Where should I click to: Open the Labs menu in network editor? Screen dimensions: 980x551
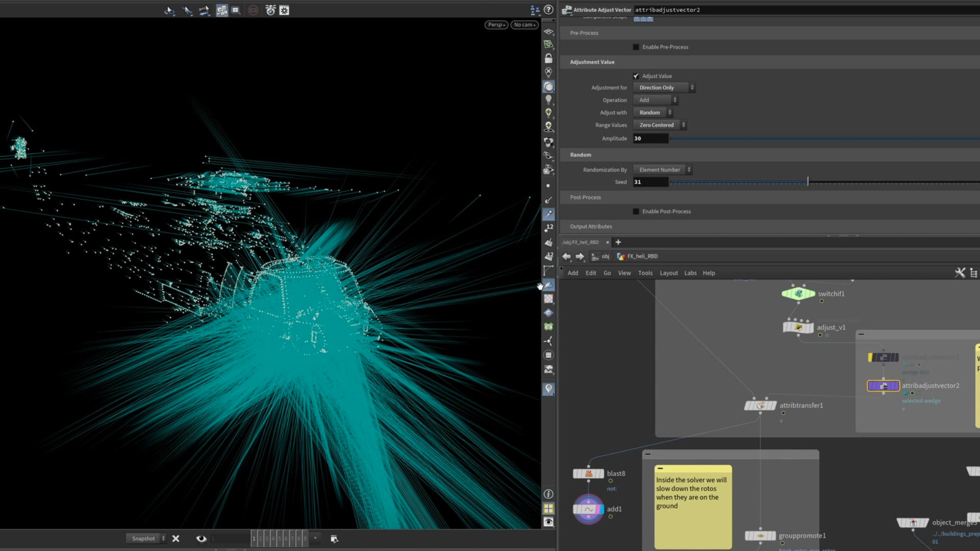690,273
